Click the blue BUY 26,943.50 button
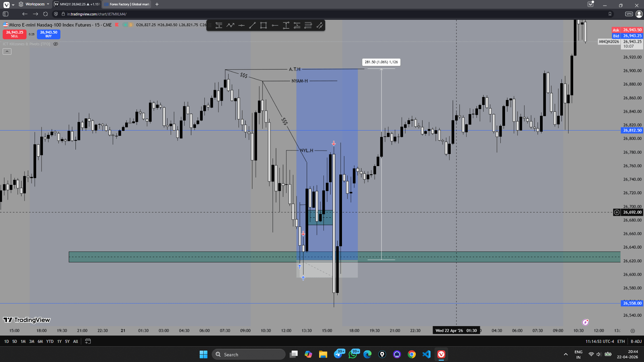Image resolution: width=644 pixels, height=362 pixels. click(48, 34)
